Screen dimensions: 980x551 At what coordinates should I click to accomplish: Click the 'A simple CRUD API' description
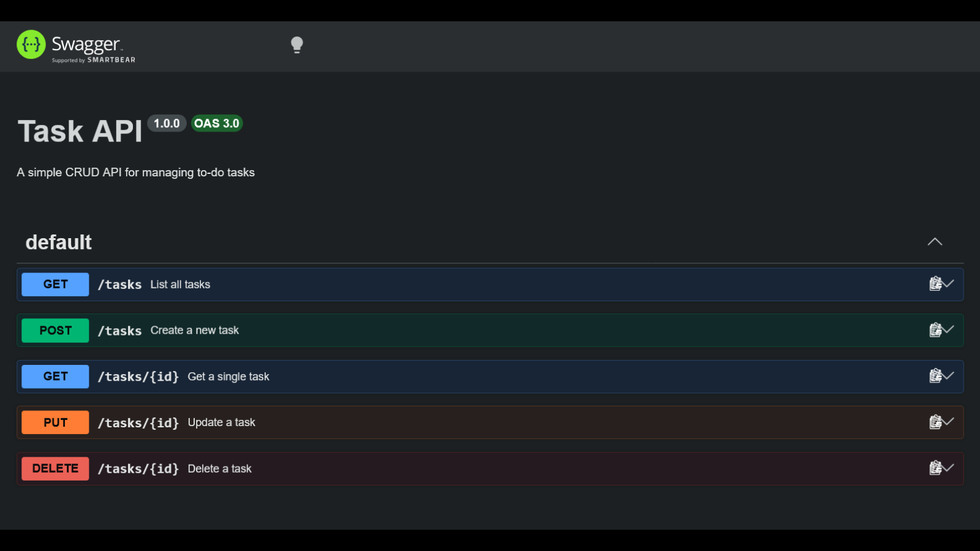[x=135, y=173]
